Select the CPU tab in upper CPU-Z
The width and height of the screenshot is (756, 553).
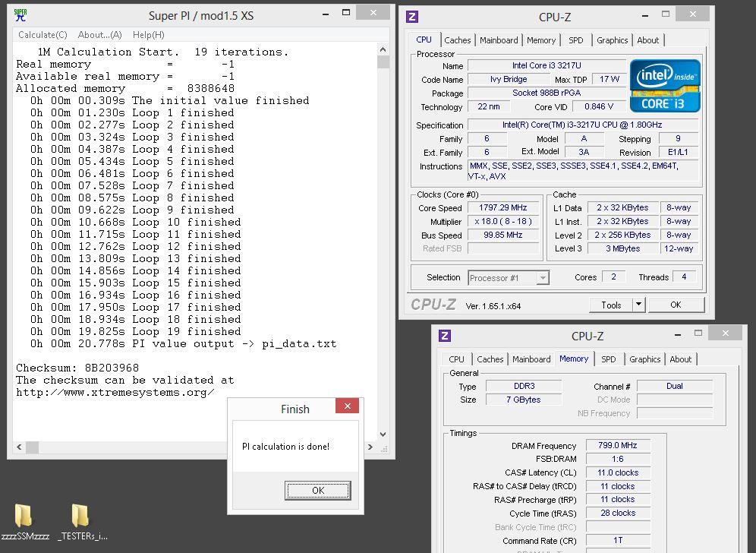click(x=424, y=39)
